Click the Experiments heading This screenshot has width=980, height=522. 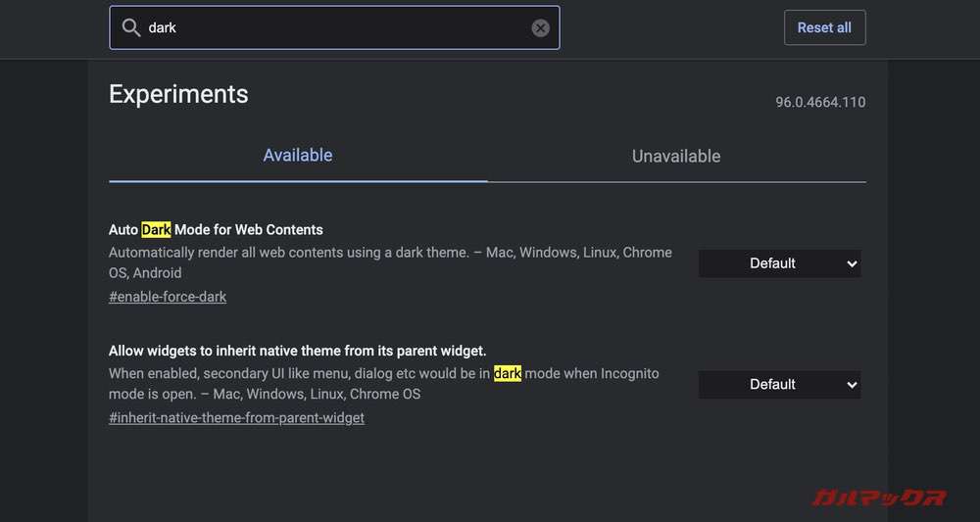178,94
